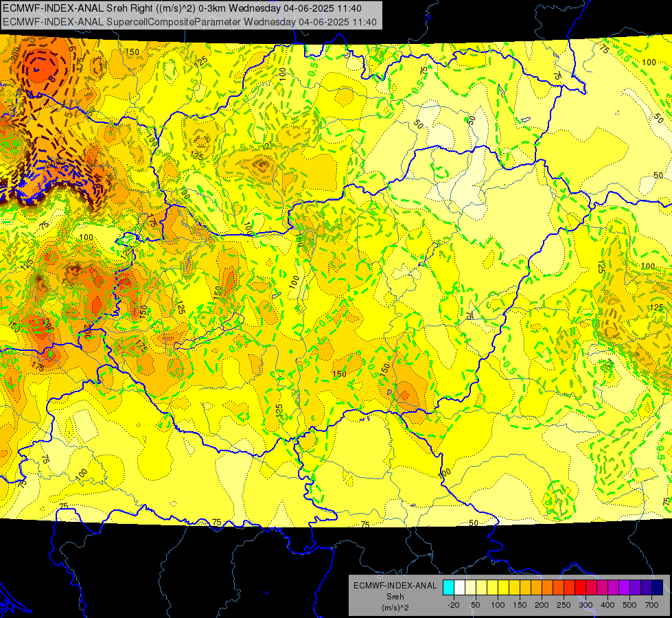Click the '(m/s)^2' unit label in the legend

395,608
